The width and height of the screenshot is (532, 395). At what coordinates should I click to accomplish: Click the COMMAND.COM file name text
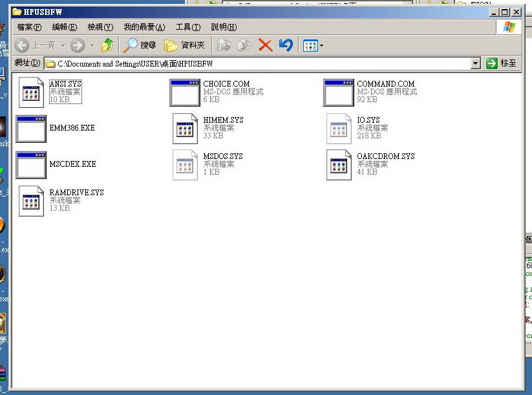(x=386, y=83)
